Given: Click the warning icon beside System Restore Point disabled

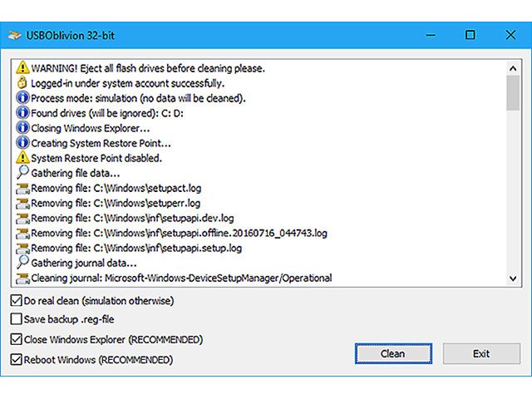Looking at the screenshot, I should click(x=23, y=158).
